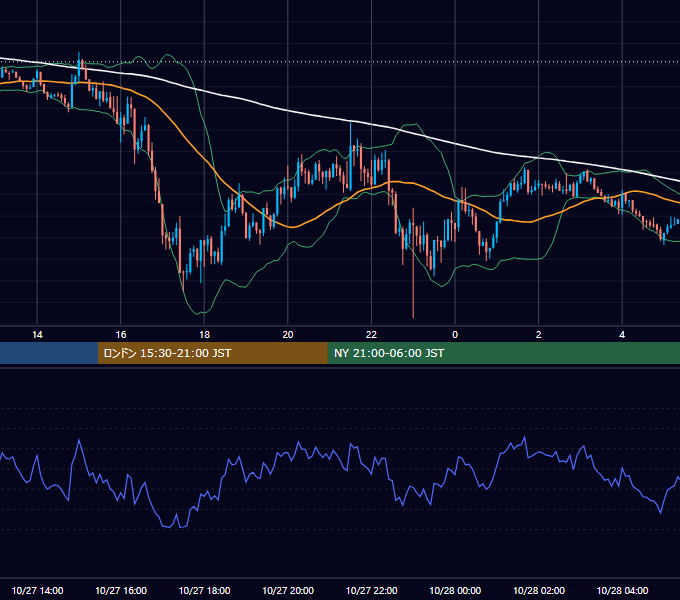Click the 10/28 00:00 date label

(455, 590)
